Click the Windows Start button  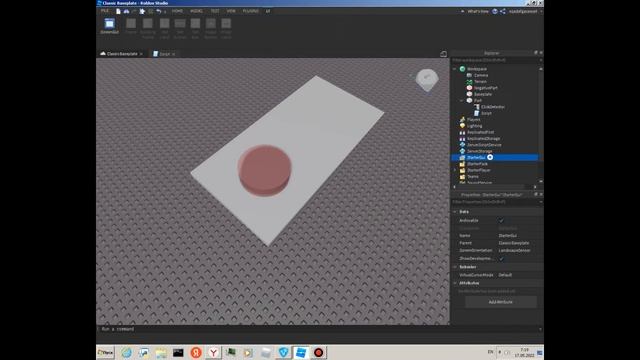pyautogui.click(x=106, y=352)
